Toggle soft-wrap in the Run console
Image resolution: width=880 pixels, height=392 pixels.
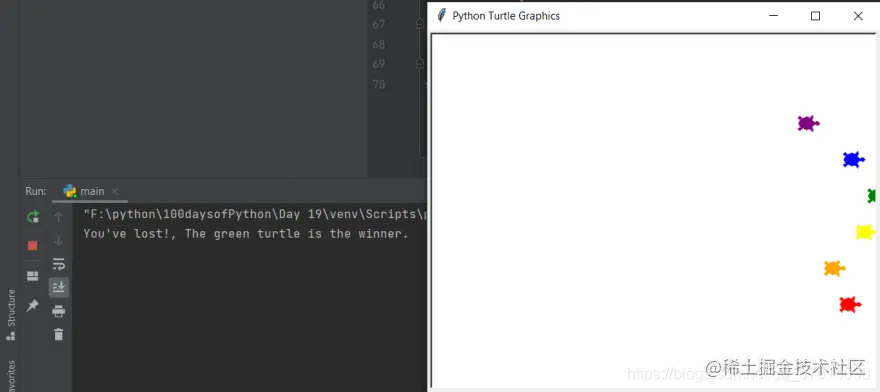pyautogui.click(x=58, y=264)
